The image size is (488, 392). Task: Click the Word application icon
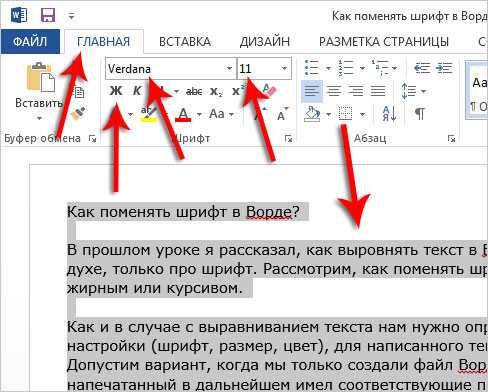pyautogui.click(x=18, y=15)
